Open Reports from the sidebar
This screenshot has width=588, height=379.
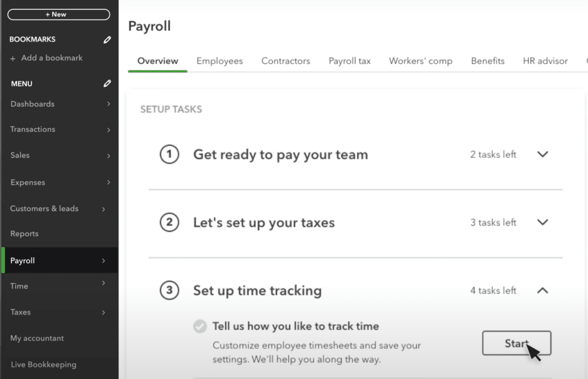click(x=24, y=234)
